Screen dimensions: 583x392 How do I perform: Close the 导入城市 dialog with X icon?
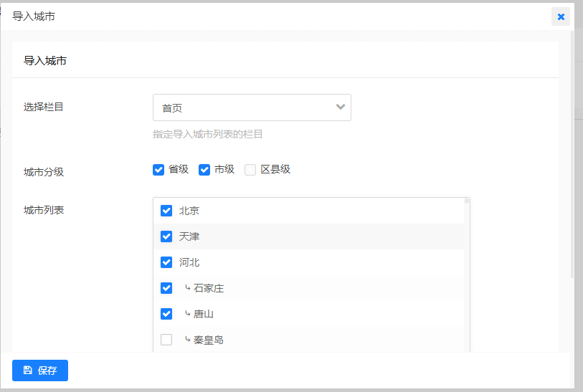(x=561, y=16)
